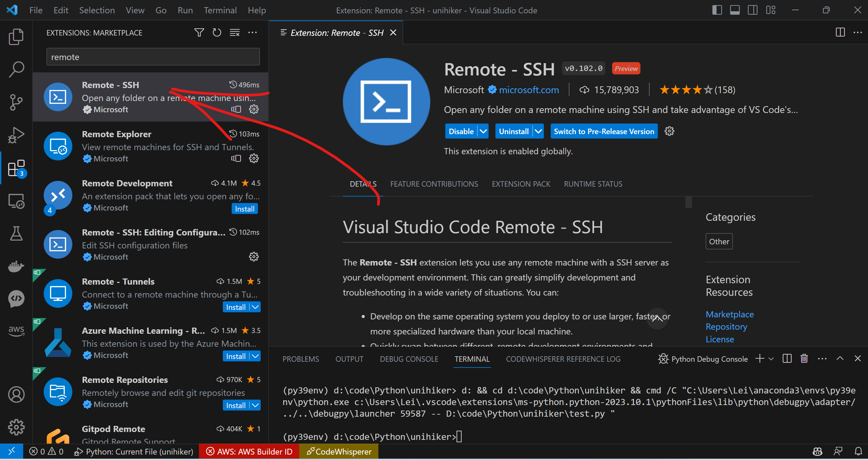Open the Selection menu
This screenshot has width=868, height=460.
pos(97,10)
